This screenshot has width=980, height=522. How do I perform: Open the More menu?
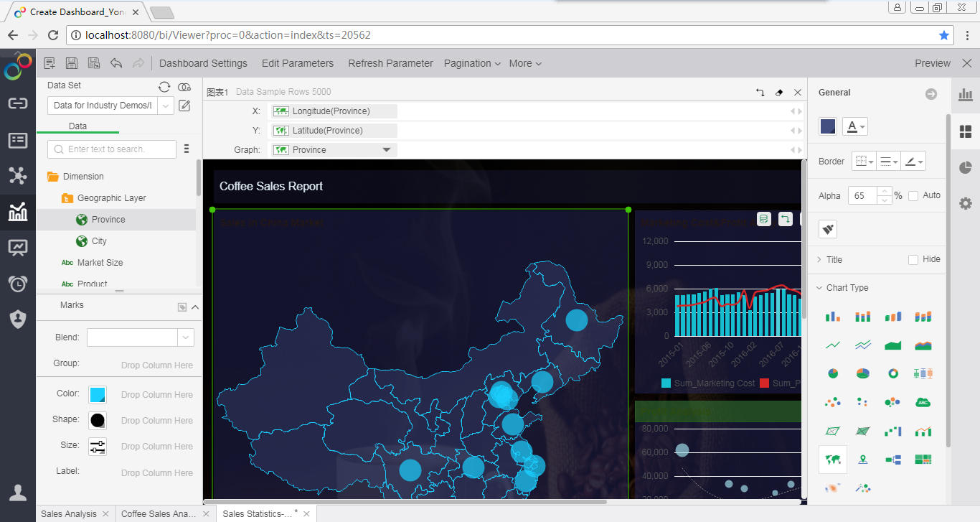coord(525,63)
